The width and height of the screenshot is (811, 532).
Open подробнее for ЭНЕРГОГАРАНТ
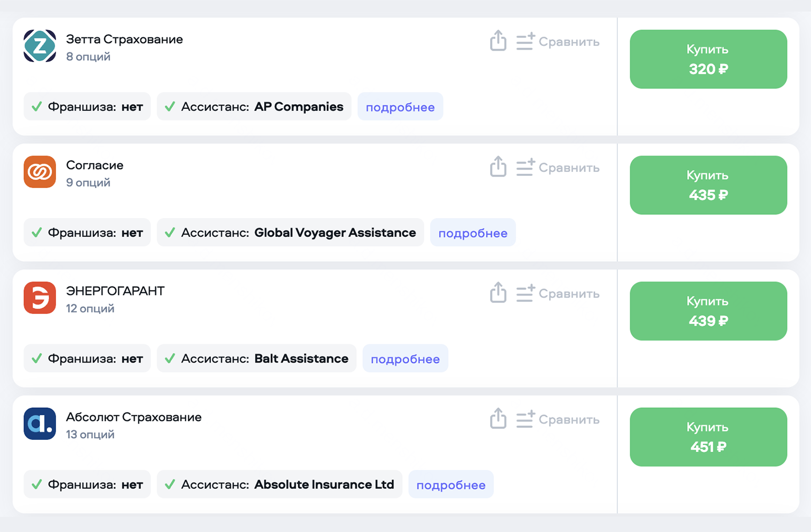(x=405, y=358)
